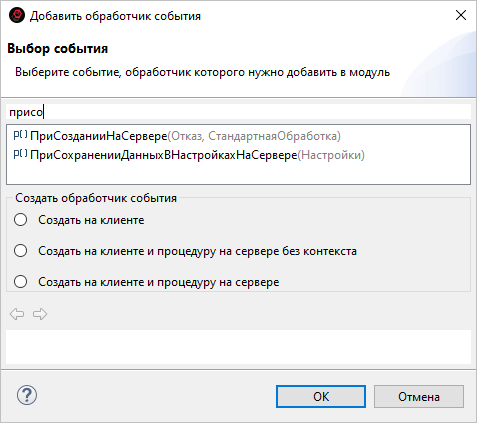The width and height of the screenshot is (477, 423).
Task: Click the back arrow navigation icon
Action: 17,314
